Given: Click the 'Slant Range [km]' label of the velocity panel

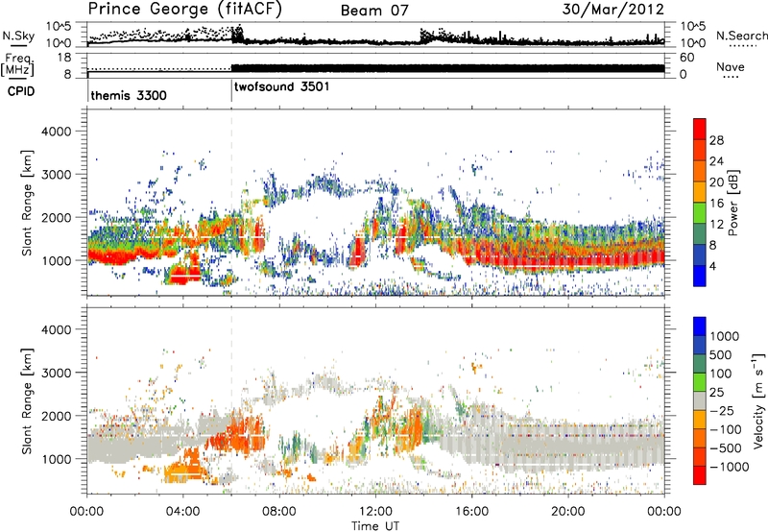Looking at the screenshot, I should [27, 401].
